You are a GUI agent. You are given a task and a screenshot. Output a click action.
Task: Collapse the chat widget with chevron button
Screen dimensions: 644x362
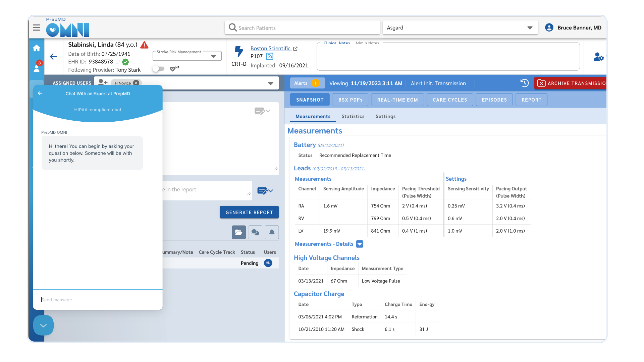[43, 325]
